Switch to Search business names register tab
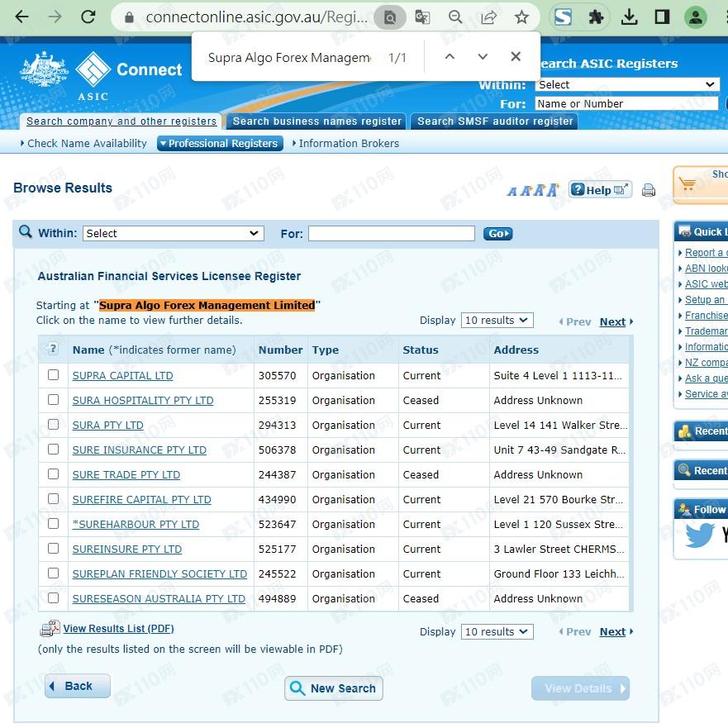Screen dimensions: 728x728 (x=316, y=121)
